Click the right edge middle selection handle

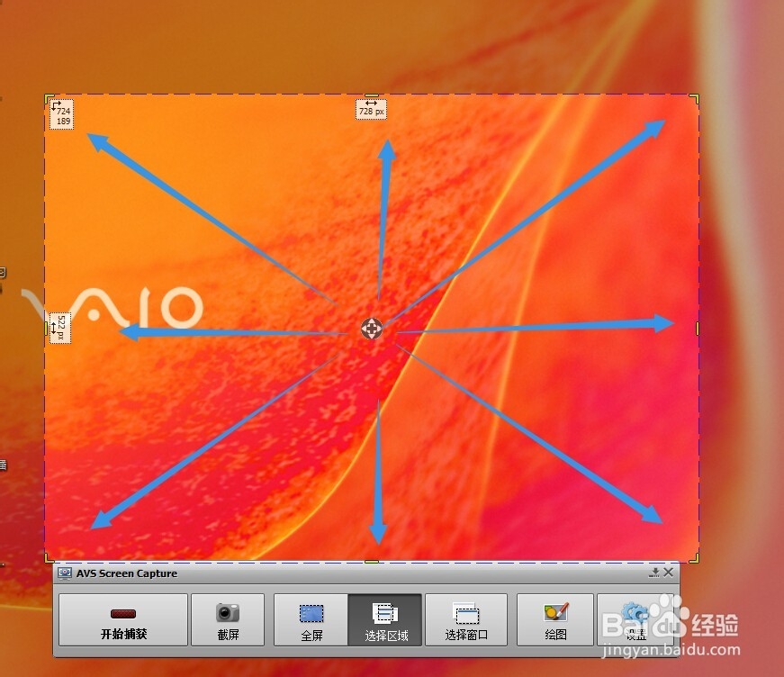pos(698,329)
